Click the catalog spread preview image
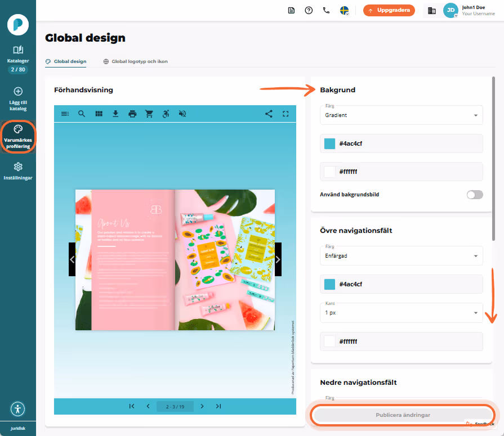Screen dimensions: 504x436 pyautogui.click(x=175, y=260)
